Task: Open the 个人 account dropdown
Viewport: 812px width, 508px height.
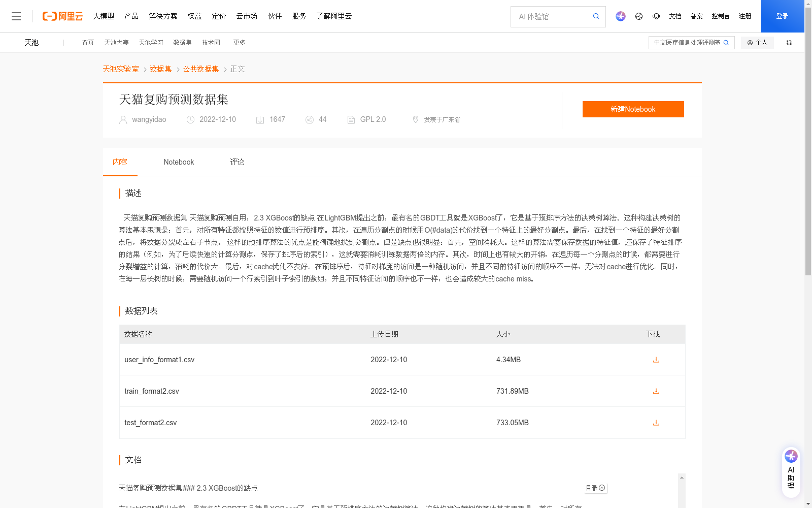Action: click(x=757, y=43)
